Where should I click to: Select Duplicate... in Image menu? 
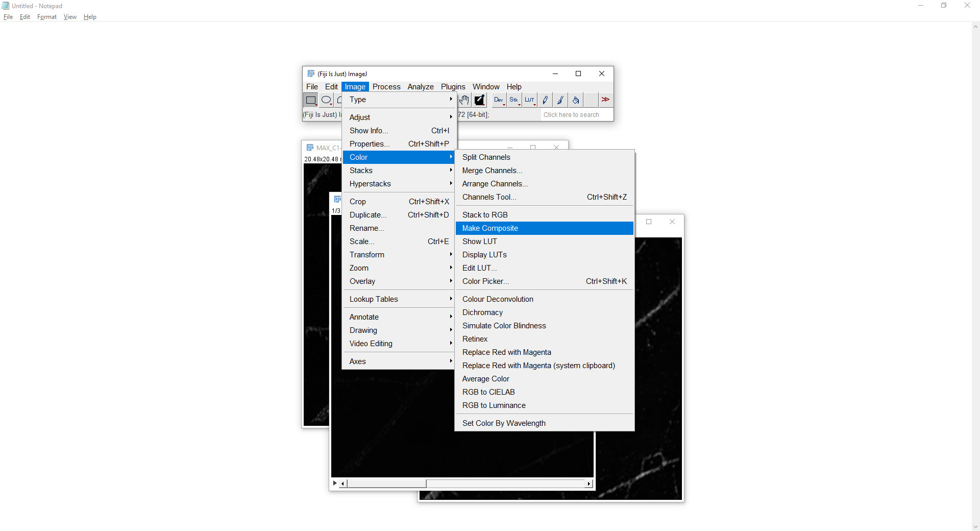pos(399,215)
